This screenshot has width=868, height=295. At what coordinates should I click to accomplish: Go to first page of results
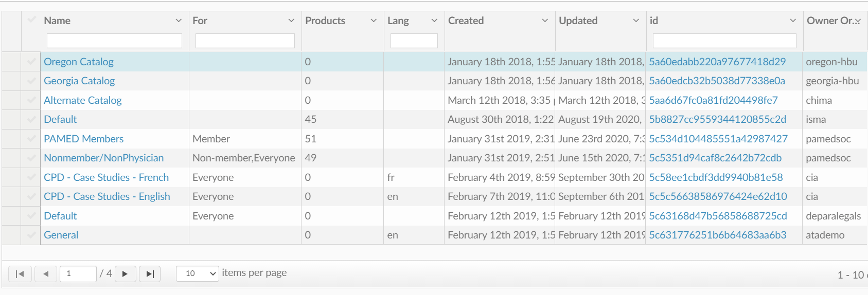pos(20,274)
